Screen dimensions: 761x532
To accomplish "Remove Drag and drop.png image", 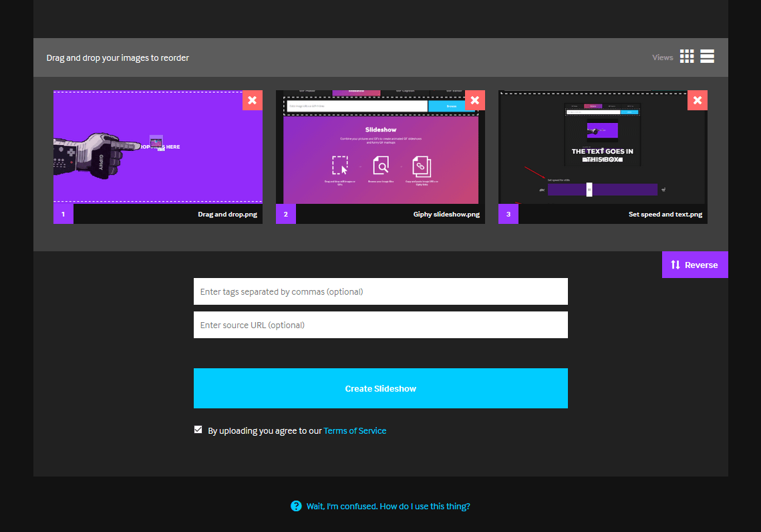I will point(253,100).
